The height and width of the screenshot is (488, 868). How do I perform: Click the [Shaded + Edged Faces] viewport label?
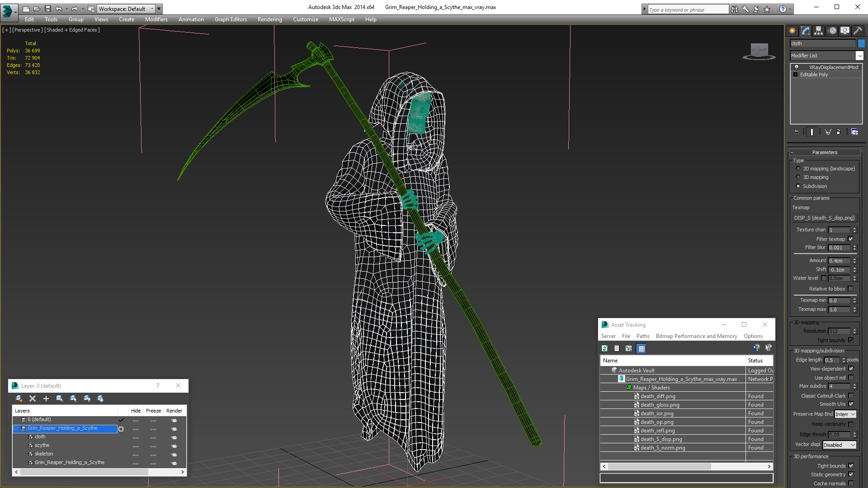pyautogui.click(x=72, y=30)
